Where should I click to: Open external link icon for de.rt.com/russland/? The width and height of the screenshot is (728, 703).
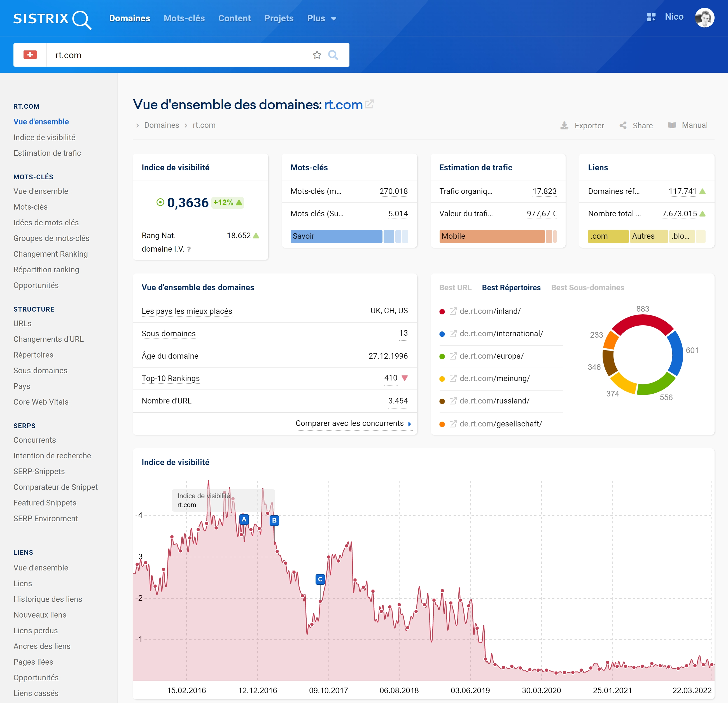click(x=453, y=401)
